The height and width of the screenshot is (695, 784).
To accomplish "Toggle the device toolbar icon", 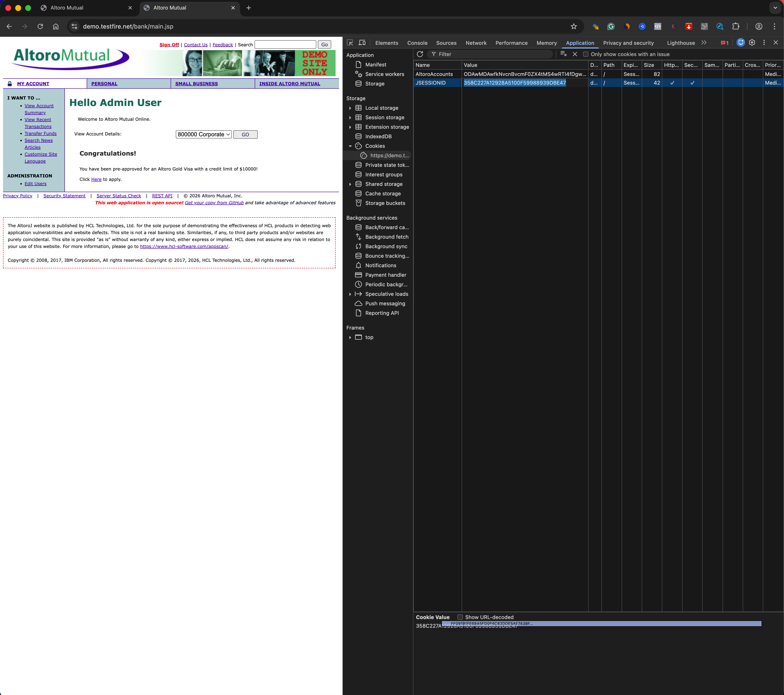I will tap(362, 43).
